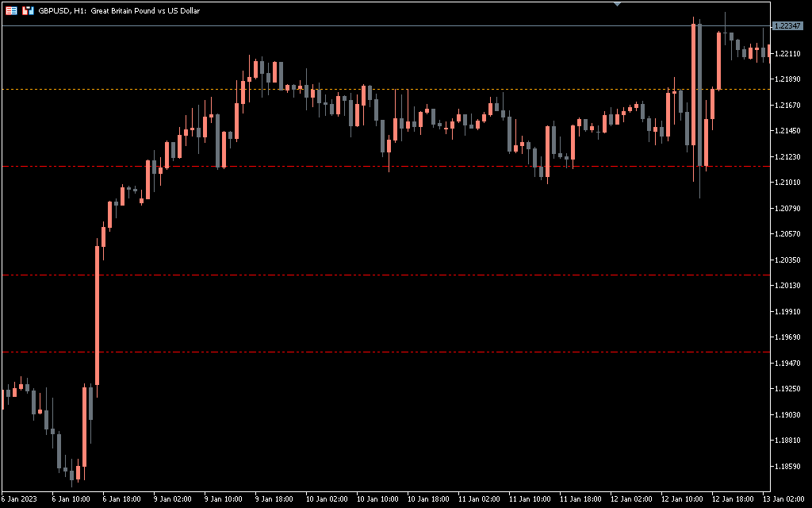Click the One Click Trading panel icon
The image size is (812, 508).
click(10, 11)
